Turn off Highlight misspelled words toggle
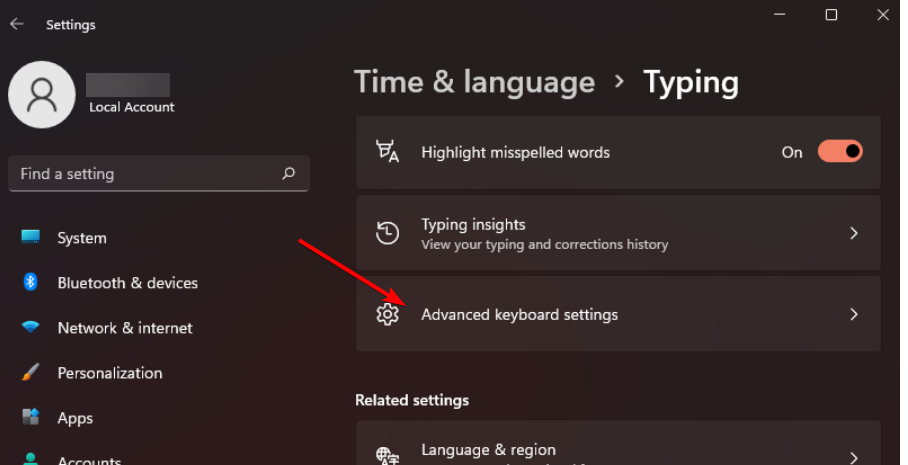Image resolution: width=908 pixels, height=465 pixels. point(840,152)
